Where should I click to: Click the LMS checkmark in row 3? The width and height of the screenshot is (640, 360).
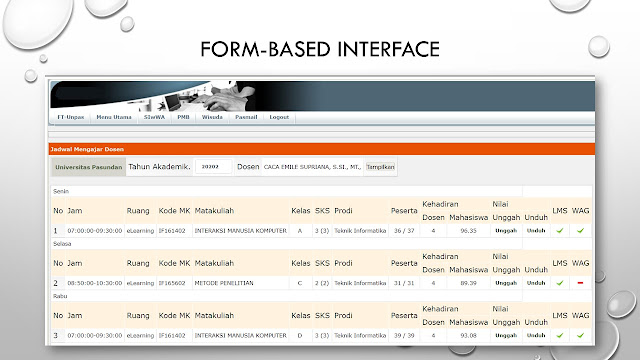pos(560,335)
